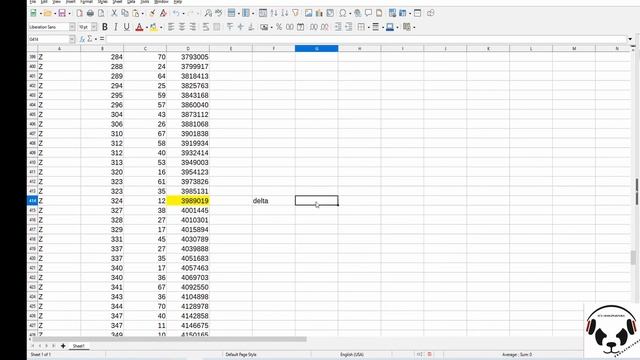Add a new sheet with plus button

coord(63,346)
